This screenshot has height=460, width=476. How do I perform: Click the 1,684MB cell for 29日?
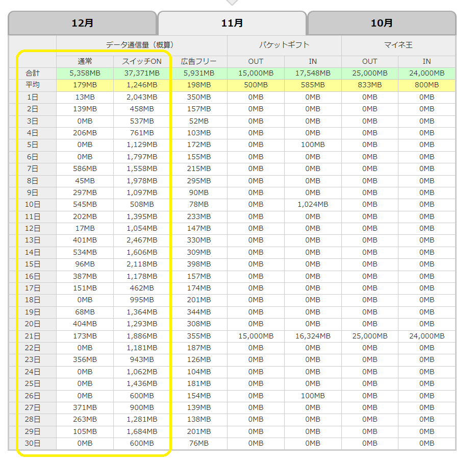pos(142,432)
